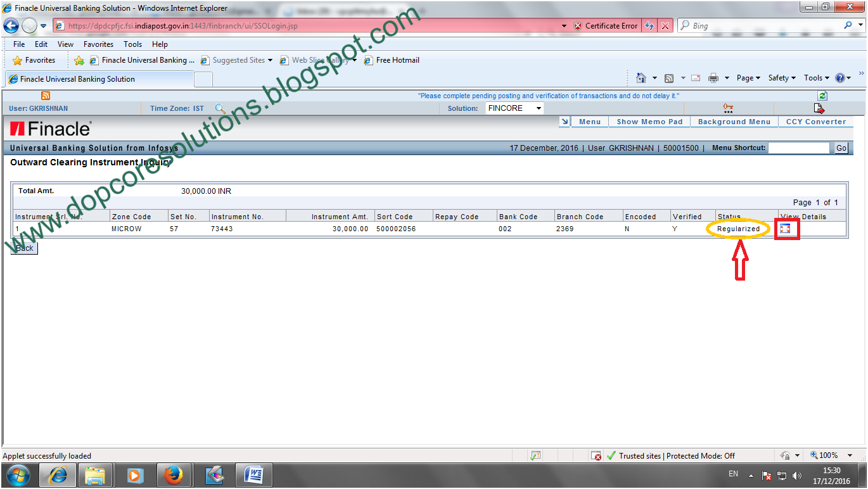Open Firefox from the taskbar
This screenshot has height=489, width=868.
173,474
